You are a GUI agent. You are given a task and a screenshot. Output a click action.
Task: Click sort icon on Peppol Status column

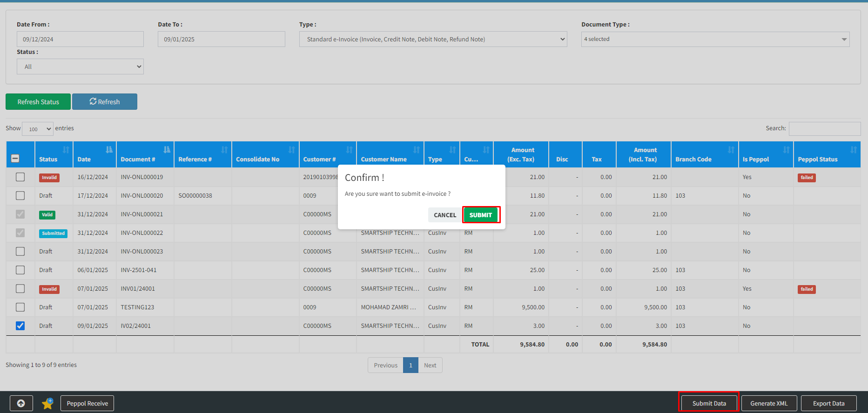click(853, 150)
